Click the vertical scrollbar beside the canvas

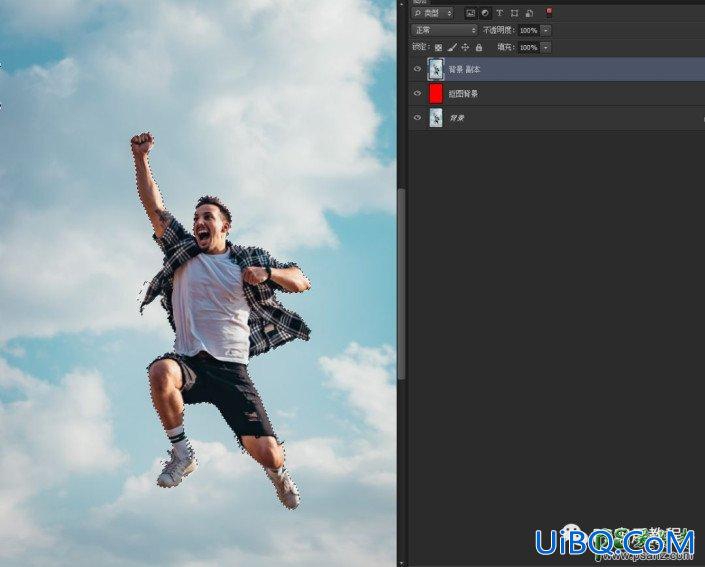pyautogui.click(x=401, y=283)
